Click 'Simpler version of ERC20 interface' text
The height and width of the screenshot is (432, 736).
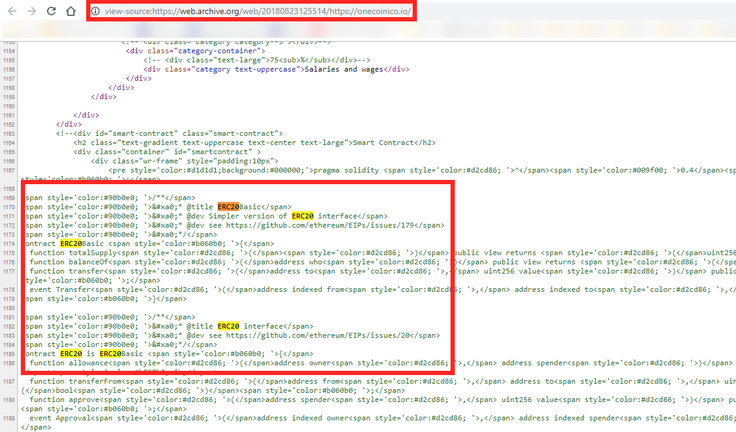283,216
